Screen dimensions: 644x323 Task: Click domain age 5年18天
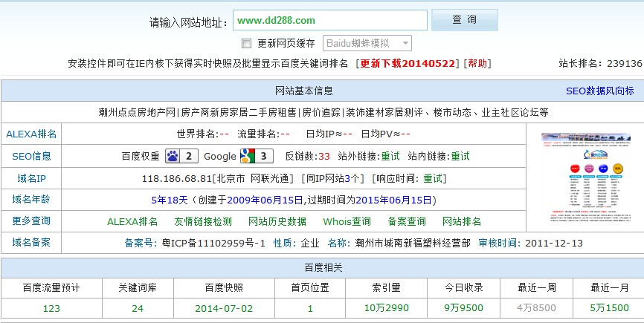(x=170, y=200)
